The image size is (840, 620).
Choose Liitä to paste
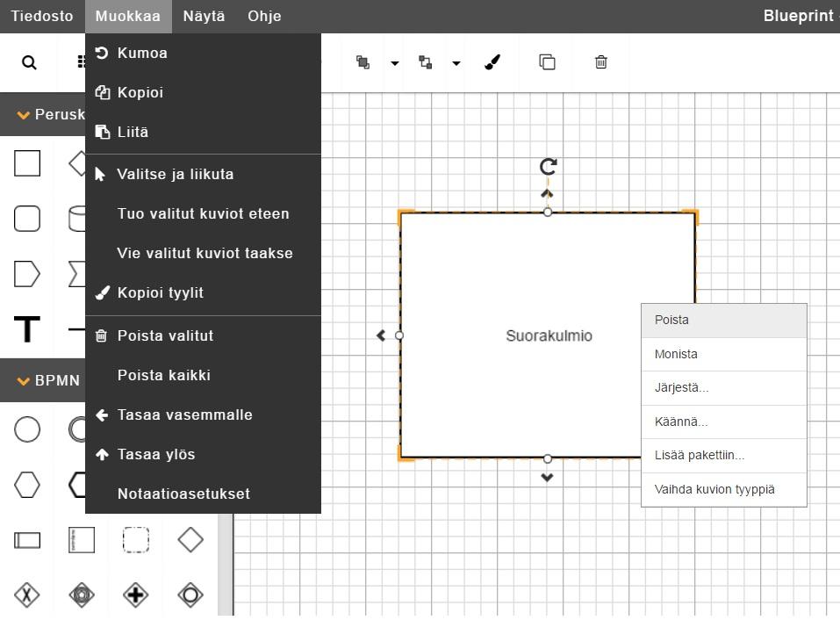coord(203,132)
